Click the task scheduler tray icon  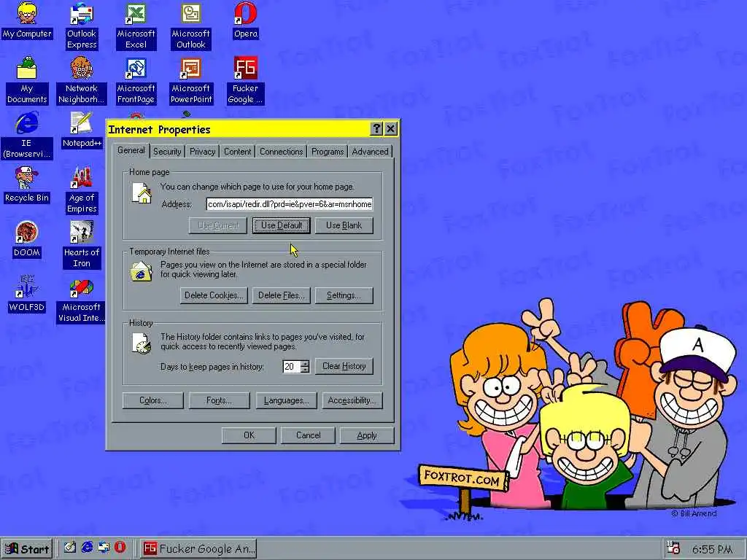(x=673, y=548)
